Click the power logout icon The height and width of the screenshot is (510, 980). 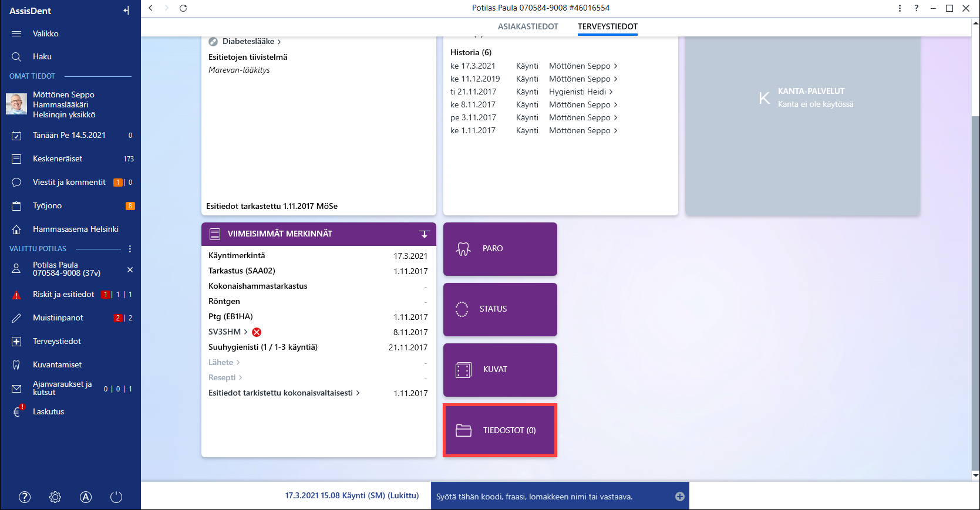pyautogui.click(x=116, y=497)
